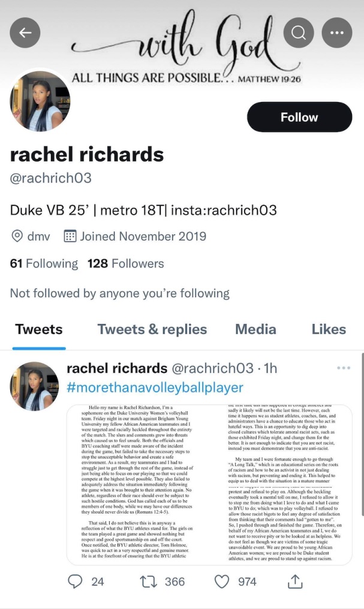Go to the Likes tab

(329, 329)
